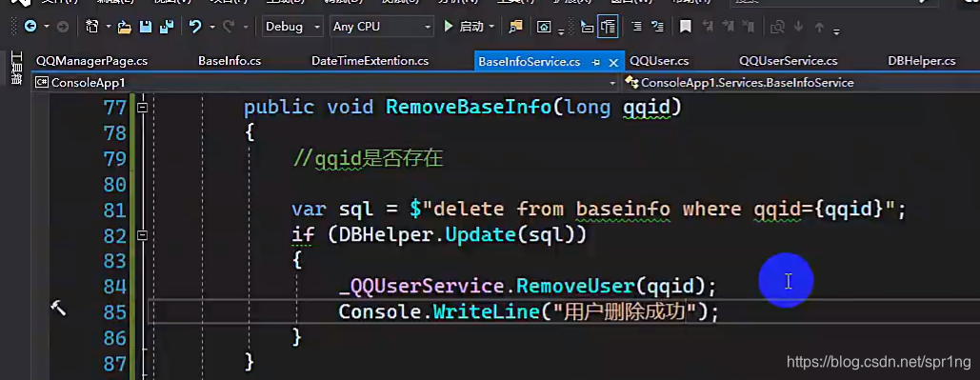Click the Find in Files icon

(x=515, y=27)
